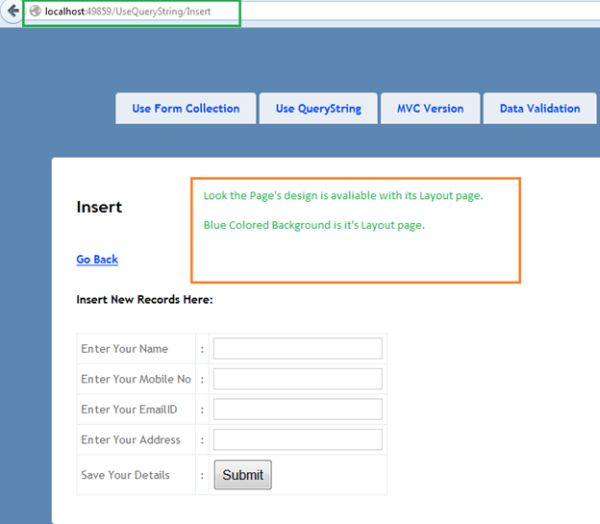Click the 'Enter Your Mobile No' label
Viewport: 600px width, 524px height.
(x=136, y=379)
